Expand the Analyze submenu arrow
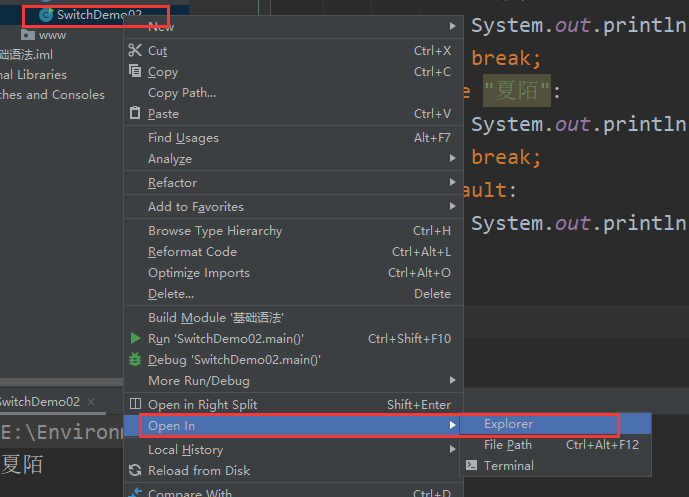689x497 pixels. click(452, 158)
